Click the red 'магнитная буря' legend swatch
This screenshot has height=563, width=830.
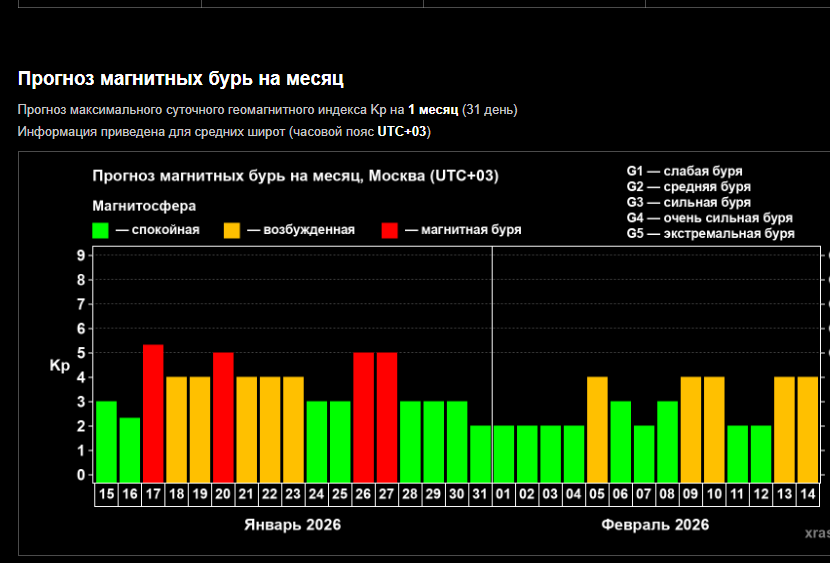pyautogui.click(x=390, y=231)
